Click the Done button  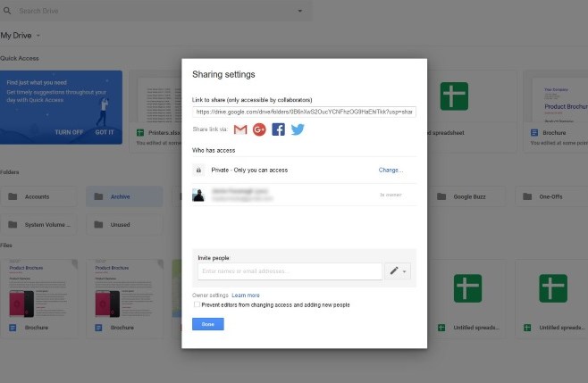click(207, 324)
